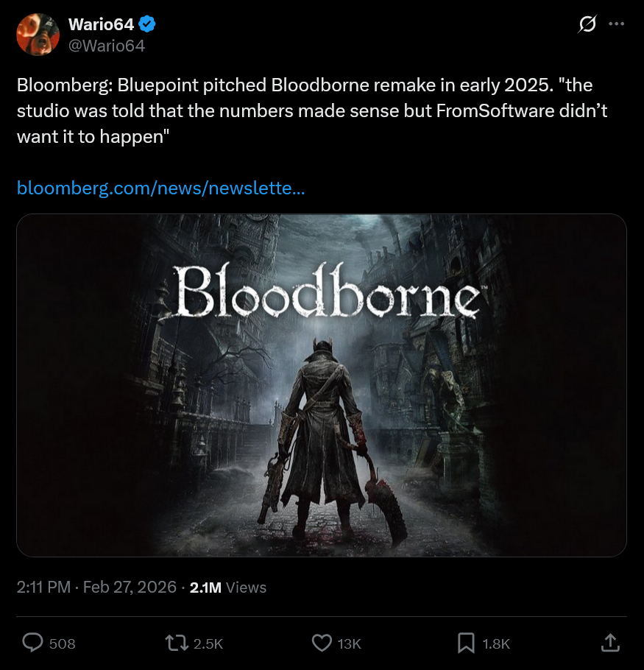
Task: Click the Grok explain icon
Action: coord(587,25)
